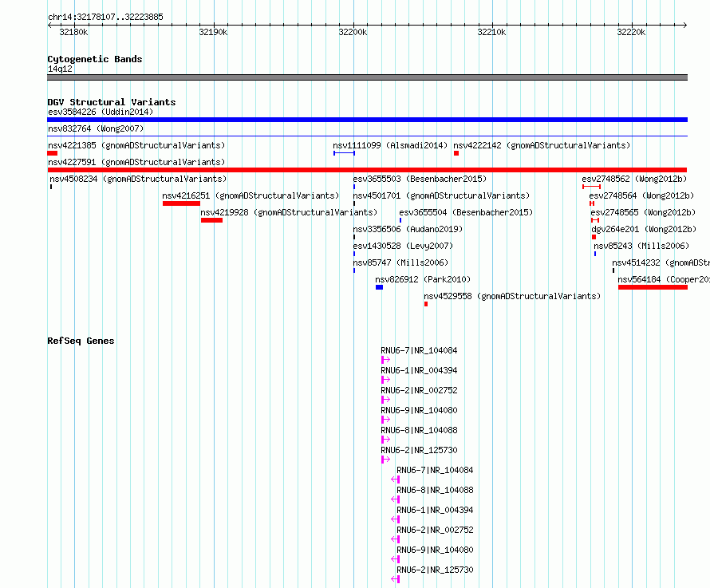Select the left-pointing arrow for RNU6-9|NR_104080
Viewport: 710px width, 588px height.
396,559
